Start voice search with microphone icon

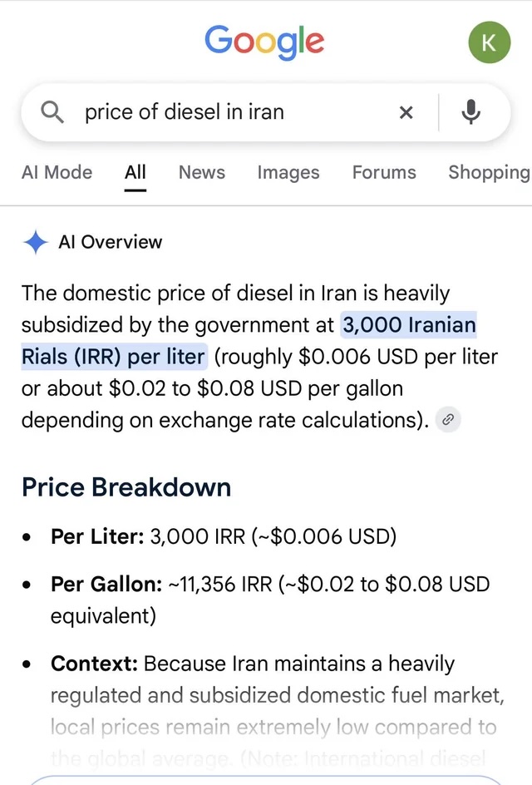click(x=470, y=112)
